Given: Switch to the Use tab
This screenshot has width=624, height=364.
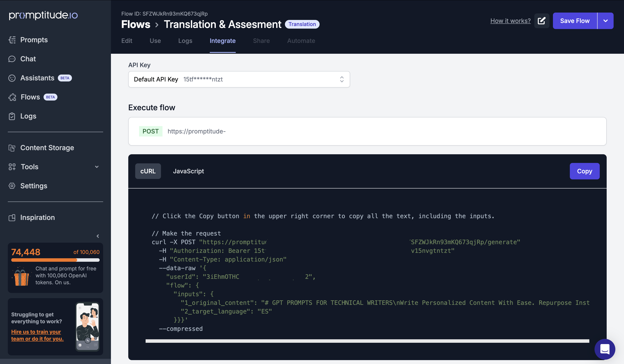Looking at the screenshot, I should (x=155, y=41).
